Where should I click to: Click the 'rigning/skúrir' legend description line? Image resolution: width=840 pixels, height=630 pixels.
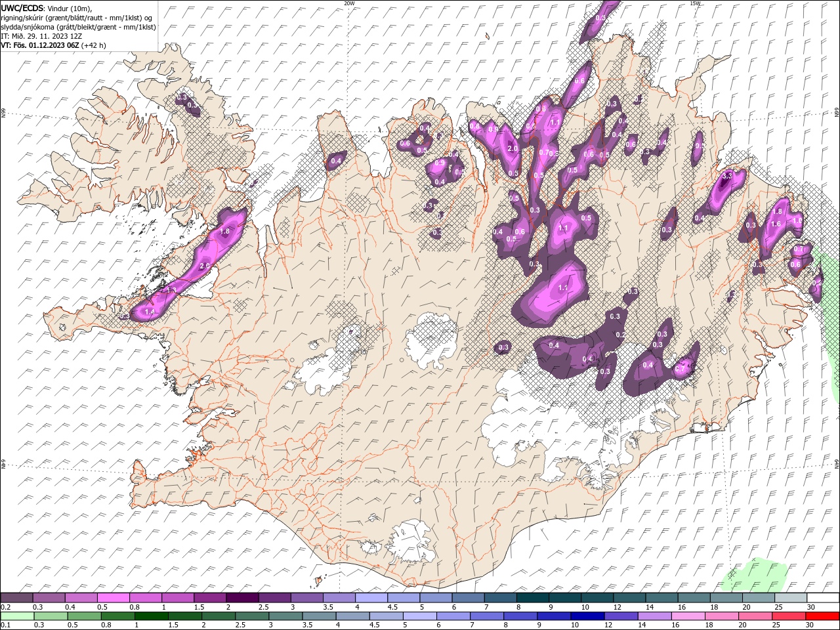pyautogui.click(x=77, y=18)
